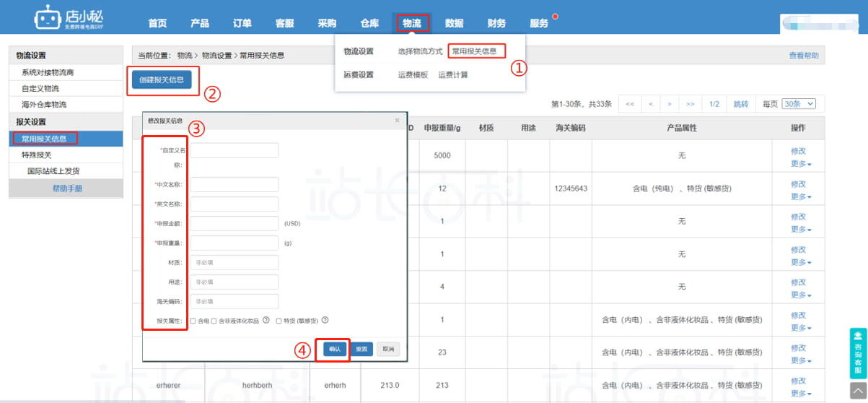Go to next page of results
868x403 pixels.
pos(670,104)
